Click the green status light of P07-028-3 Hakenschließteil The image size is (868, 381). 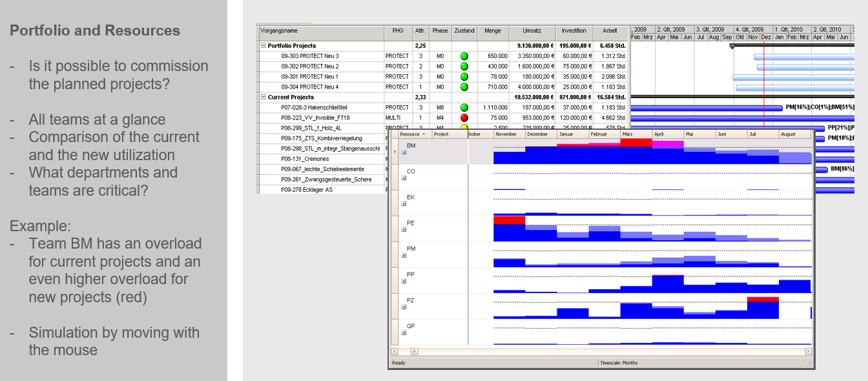(463, 107)
